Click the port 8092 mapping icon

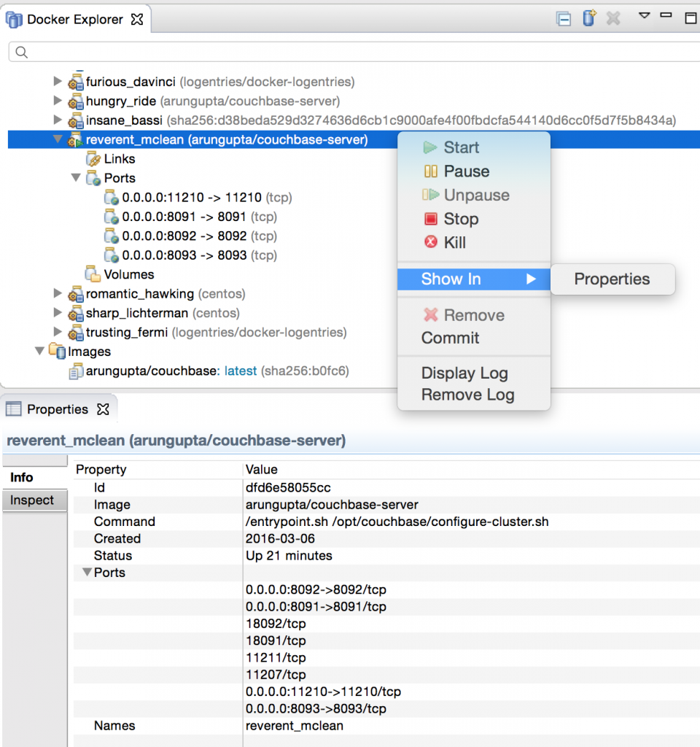pos(112,236)
